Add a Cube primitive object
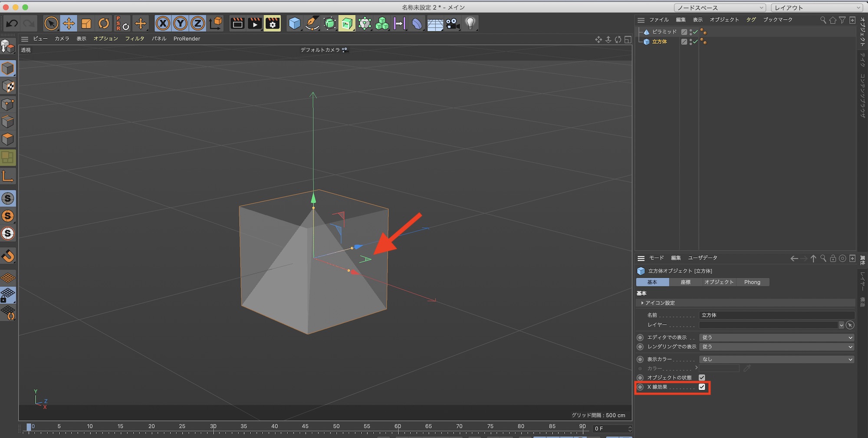 pos(294,23)
